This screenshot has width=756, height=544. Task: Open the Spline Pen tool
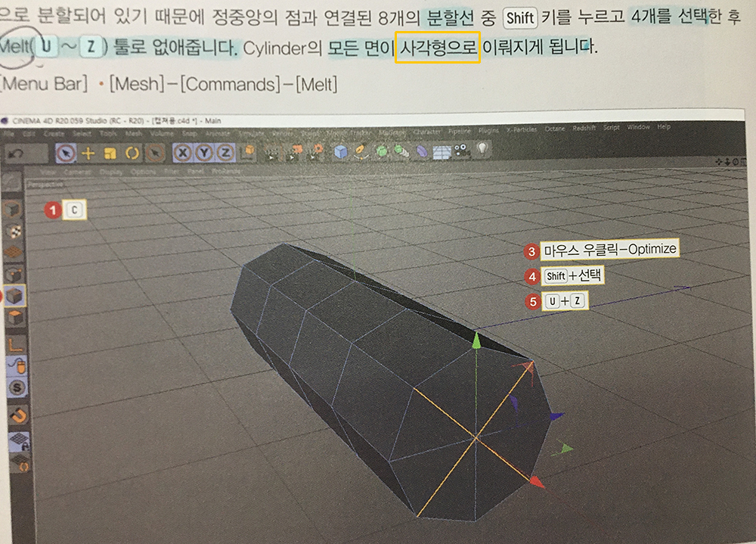click(x=360, y=151)
